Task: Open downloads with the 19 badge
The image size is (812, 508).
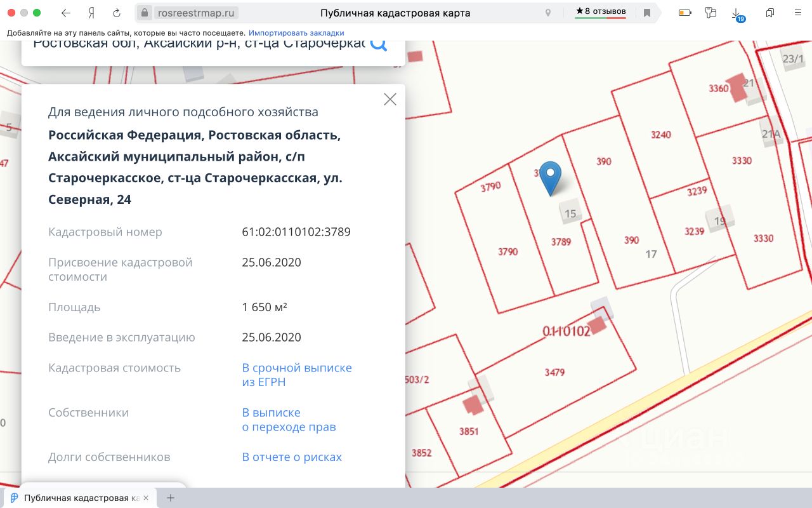Action: pos(737,15)
